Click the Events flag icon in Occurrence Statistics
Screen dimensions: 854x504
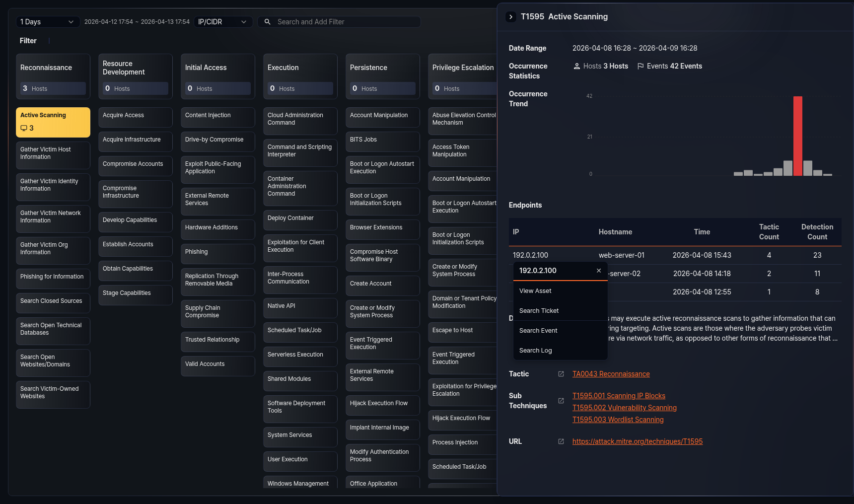coord(640,66)
